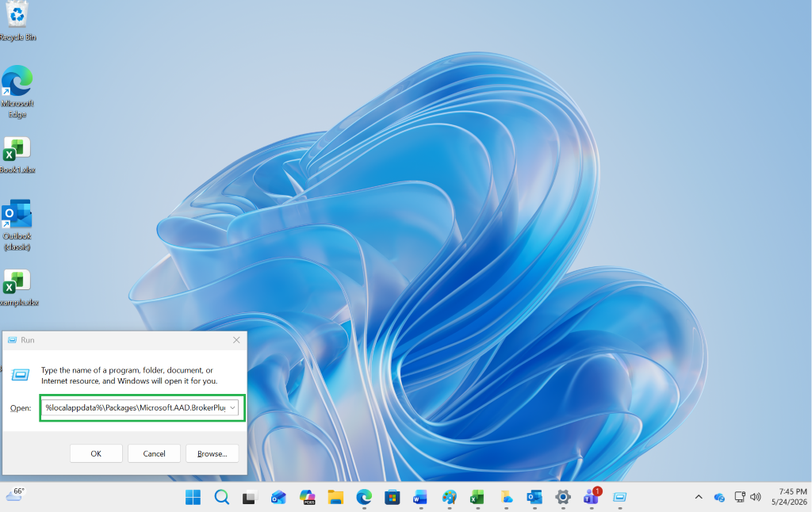Close the Run dialog with X
812x512 pixels.
tap(236, 340)
